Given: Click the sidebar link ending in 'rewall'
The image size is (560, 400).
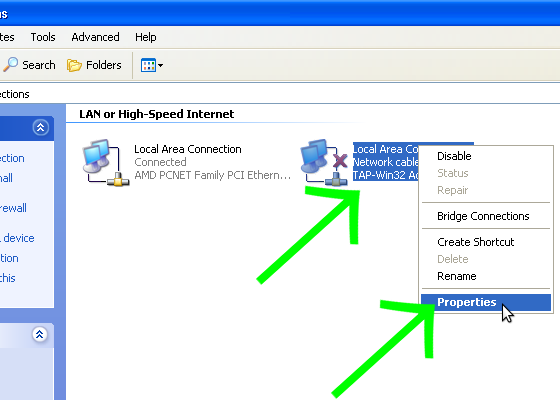Looking at the screenshot, I should pos(13,208).
